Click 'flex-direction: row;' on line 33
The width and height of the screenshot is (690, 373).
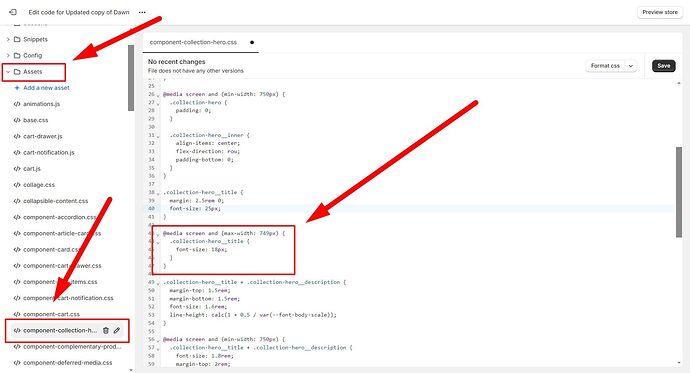coord(208,151)
